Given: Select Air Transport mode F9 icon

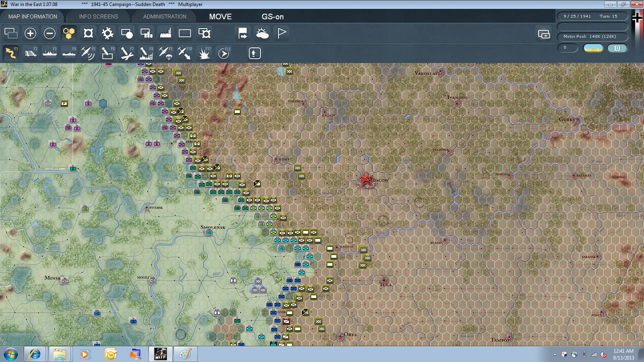Looking at the screenshot, I should (165, 53).
